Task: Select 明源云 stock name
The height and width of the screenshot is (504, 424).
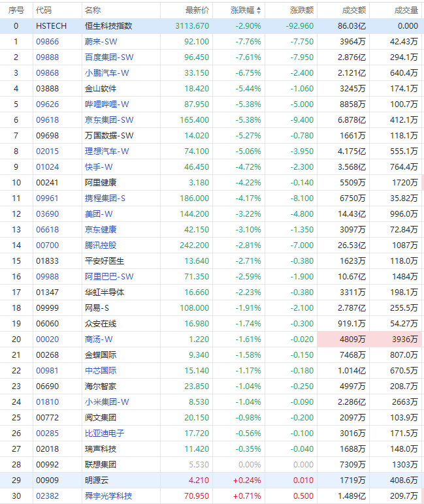Action: pos(97,480)
